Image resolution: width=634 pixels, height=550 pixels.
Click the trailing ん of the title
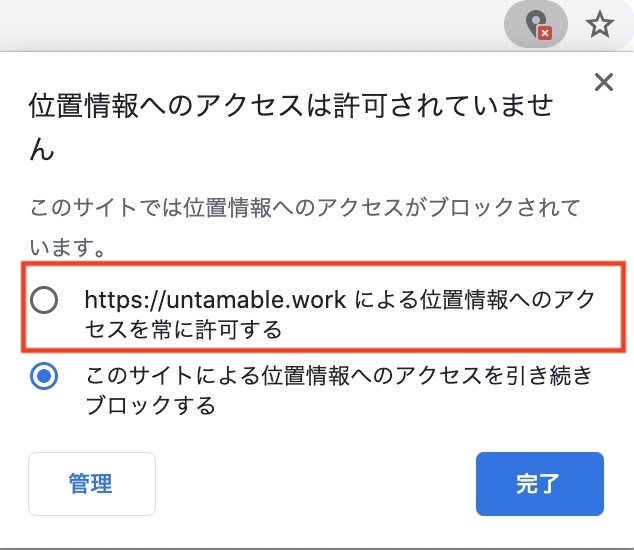[41, 150]
